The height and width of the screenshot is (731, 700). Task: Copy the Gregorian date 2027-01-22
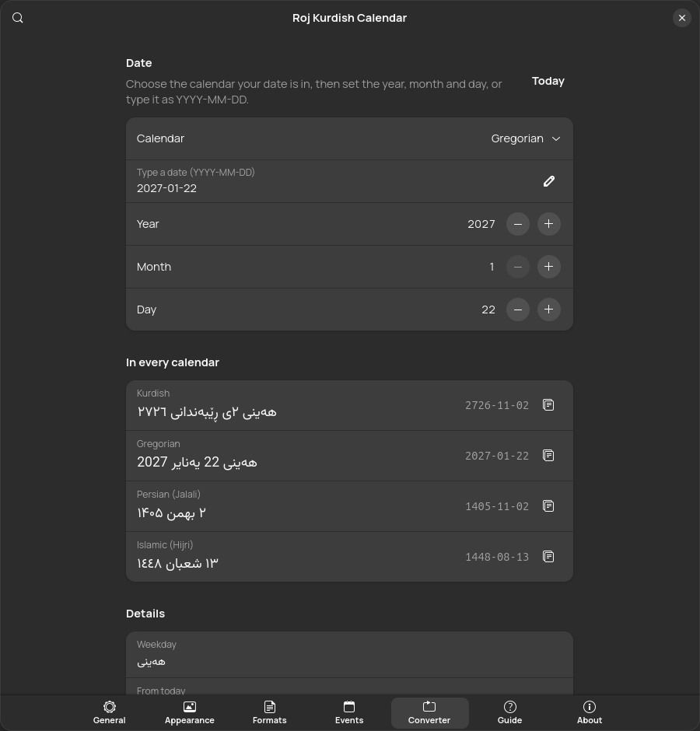pos(548,456)
